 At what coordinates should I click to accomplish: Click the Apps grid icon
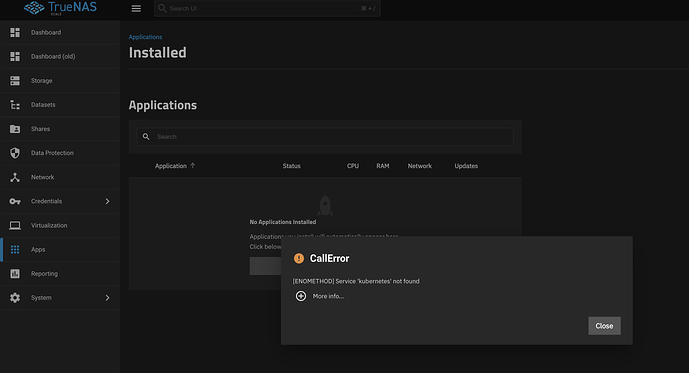(15, 250)
